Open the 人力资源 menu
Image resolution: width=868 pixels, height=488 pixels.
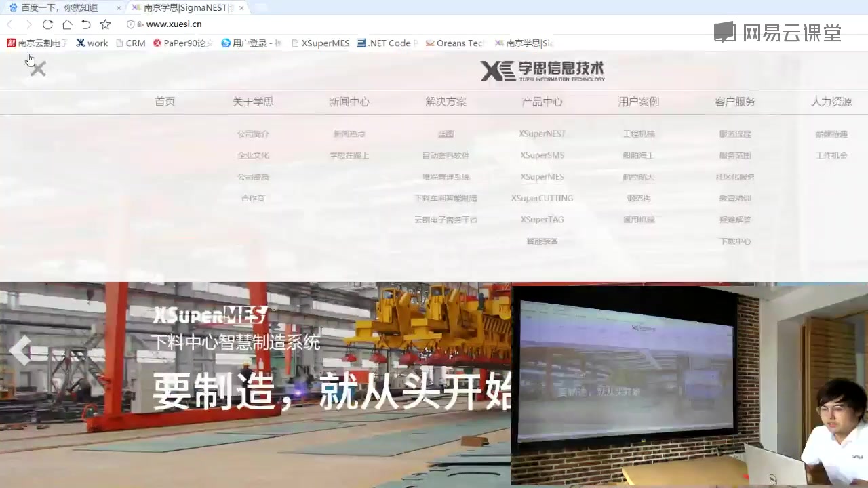[x=831, y=102]
